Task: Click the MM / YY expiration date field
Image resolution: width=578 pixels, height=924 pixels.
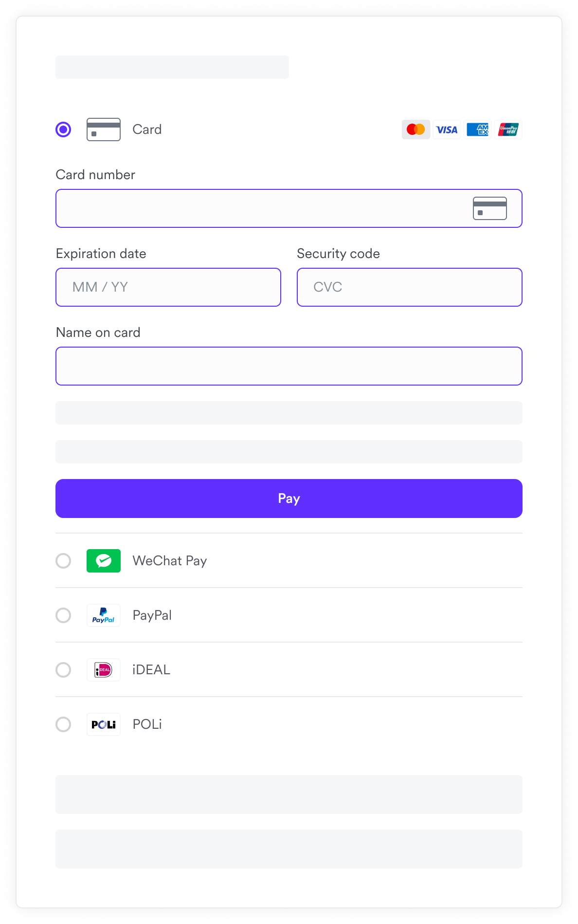Action: [x=168, y=287]
